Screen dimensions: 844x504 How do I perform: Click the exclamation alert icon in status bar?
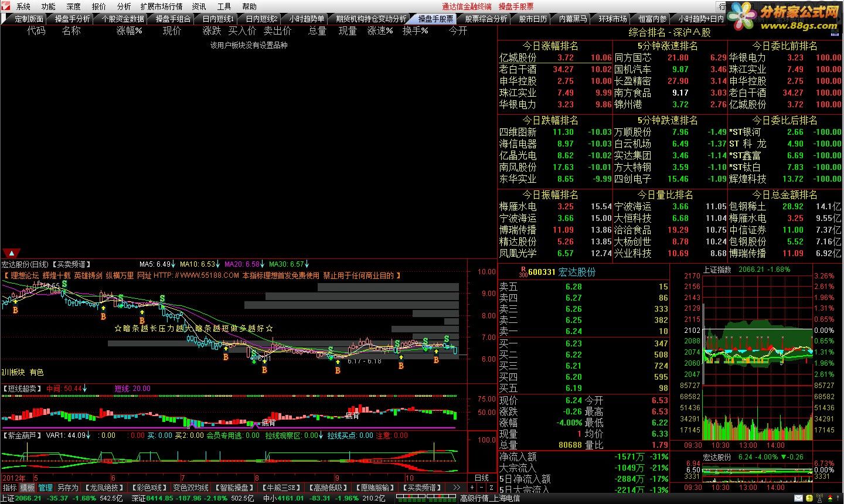[x=838, y=498]
